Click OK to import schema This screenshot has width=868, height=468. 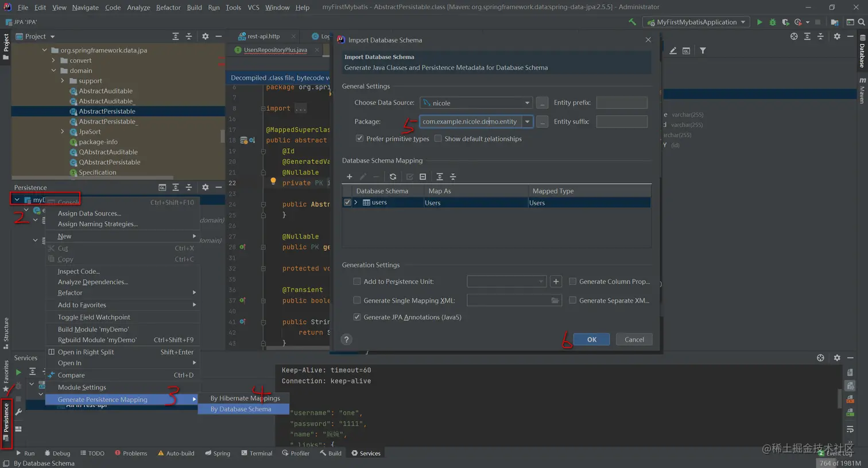coord(591,339)
